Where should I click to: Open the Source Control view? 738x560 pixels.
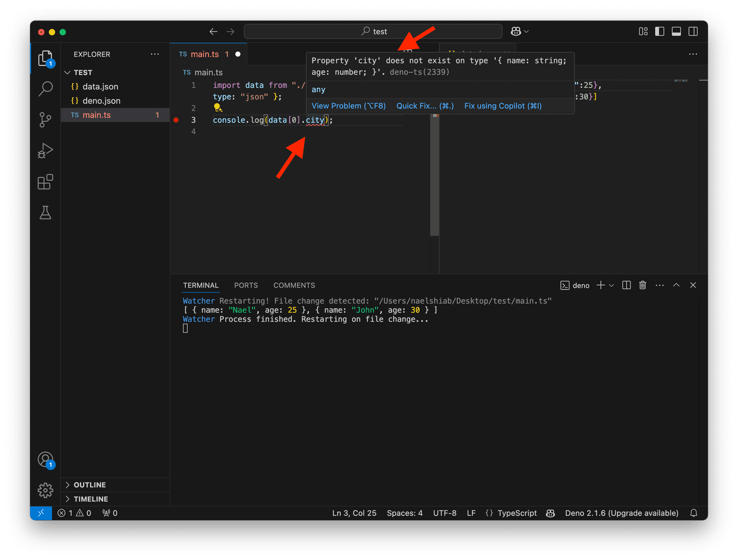[x=45, y=120]
